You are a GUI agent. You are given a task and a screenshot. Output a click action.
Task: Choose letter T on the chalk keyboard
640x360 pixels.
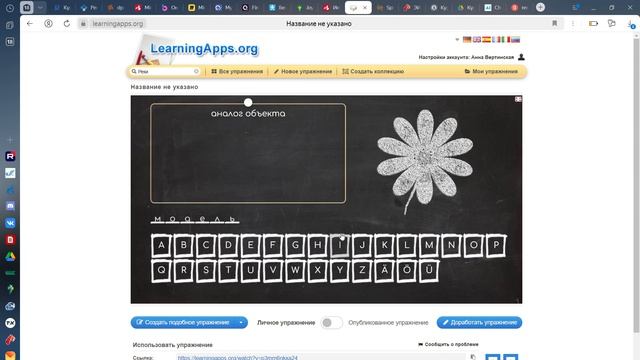[228, 271]
